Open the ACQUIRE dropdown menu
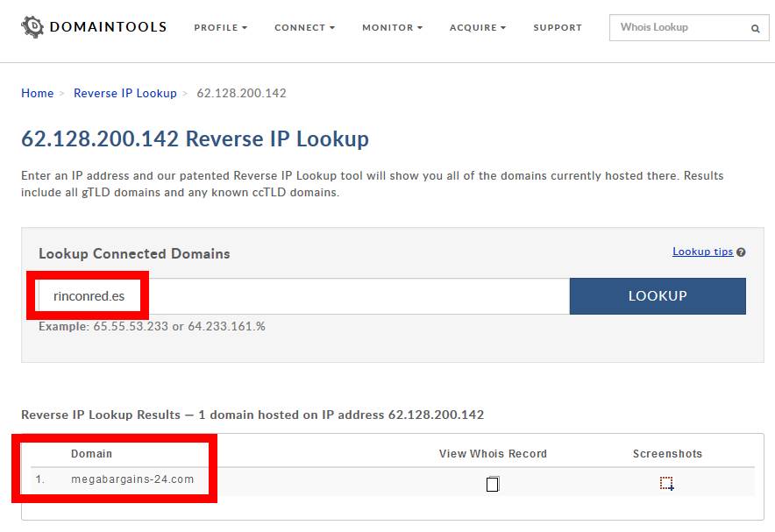The image size is (775, 532). pos(477,28)
